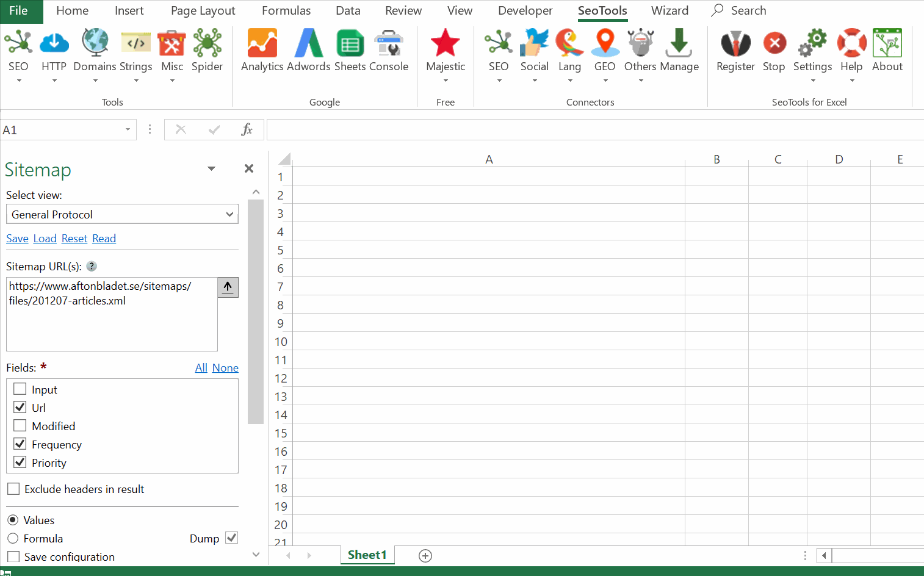Click the None fields link
Screen dimensions: 924x576
click(x=225, y=368)
